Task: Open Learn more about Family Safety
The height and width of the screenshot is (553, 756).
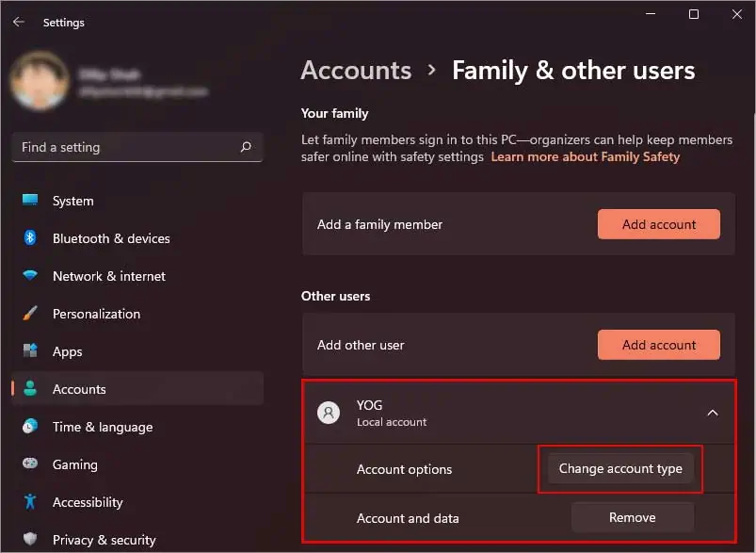Action: click(x=585, y=156)
